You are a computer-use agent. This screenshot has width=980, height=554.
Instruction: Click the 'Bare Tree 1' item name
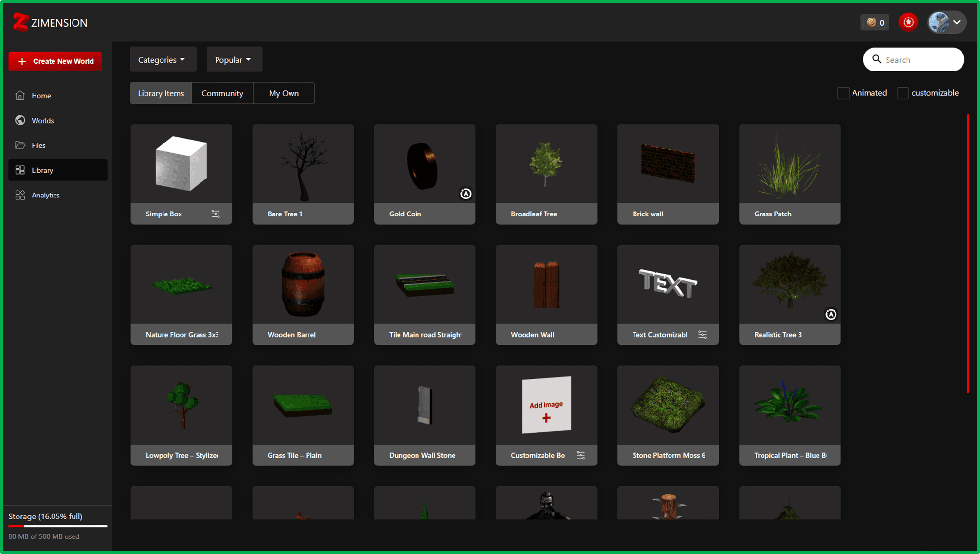coord(285,214)
